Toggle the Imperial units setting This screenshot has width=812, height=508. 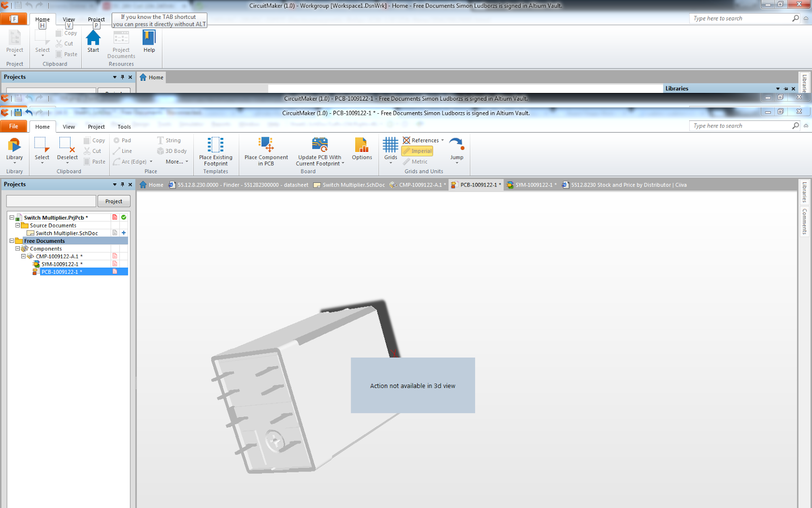(417, 151)
